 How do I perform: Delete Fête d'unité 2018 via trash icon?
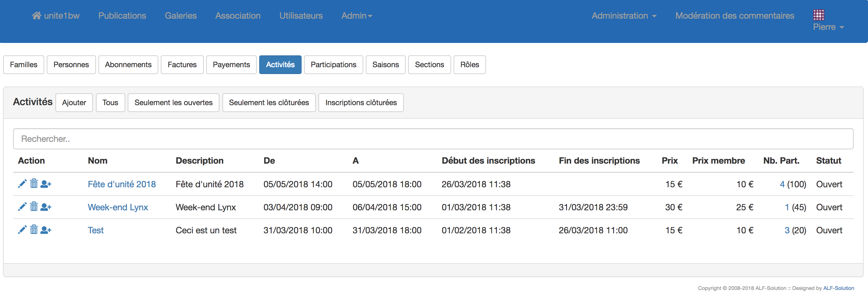click(x=34, y=184)
